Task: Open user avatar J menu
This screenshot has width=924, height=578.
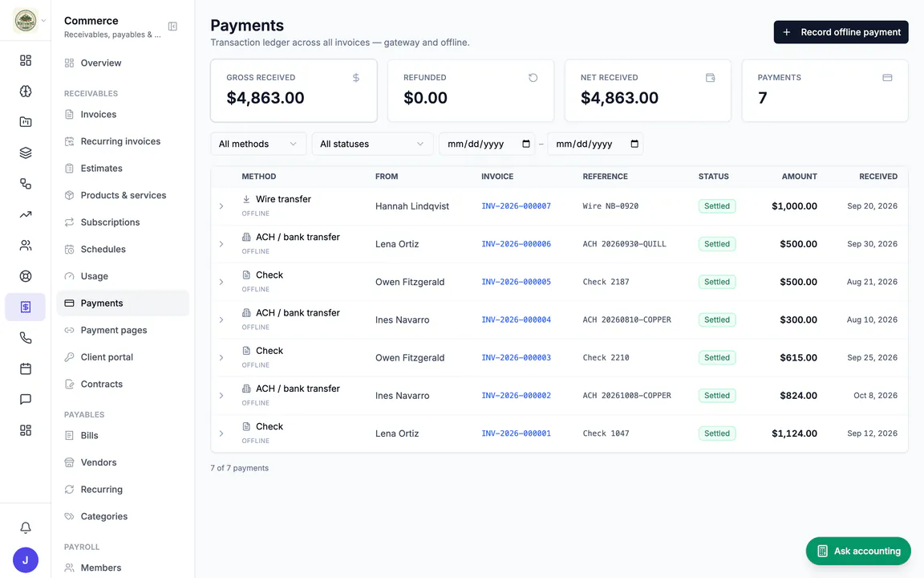Action: (26, 560)
